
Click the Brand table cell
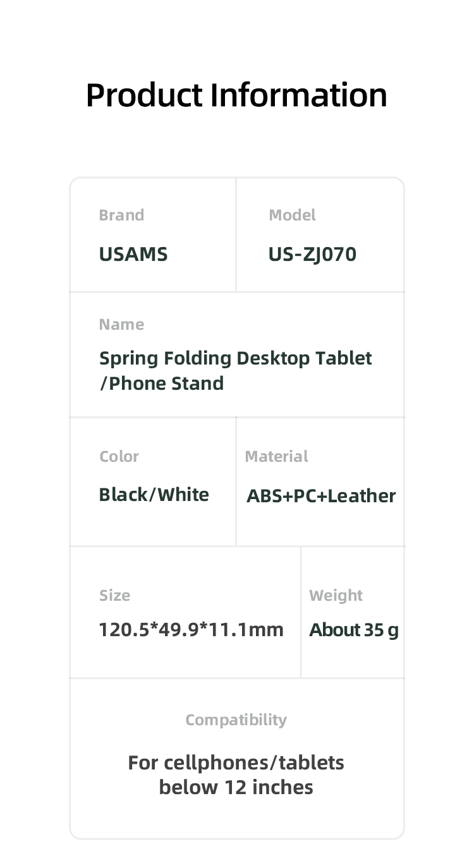(153, 235)
